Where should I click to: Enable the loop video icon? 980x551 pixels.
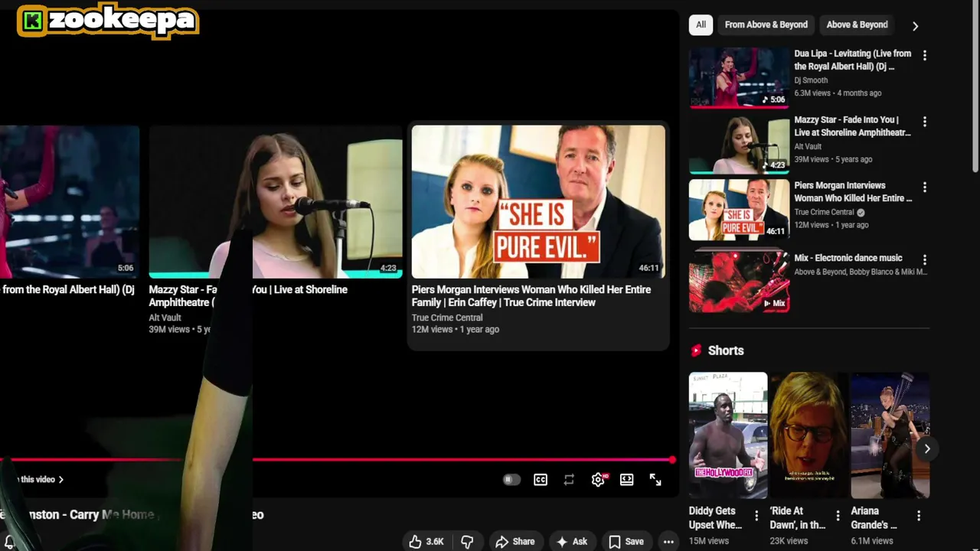(569, 480)
